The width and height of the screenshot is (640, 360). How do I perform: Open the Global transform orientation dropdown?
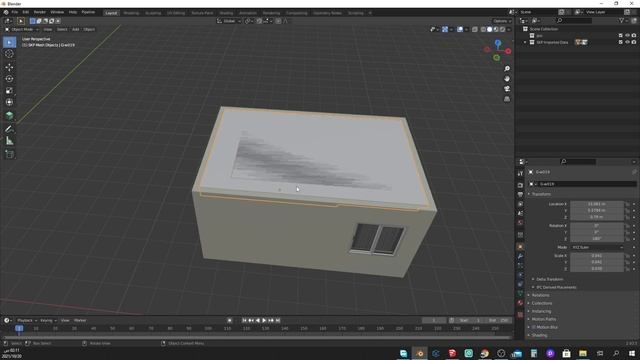pos(229,21)
